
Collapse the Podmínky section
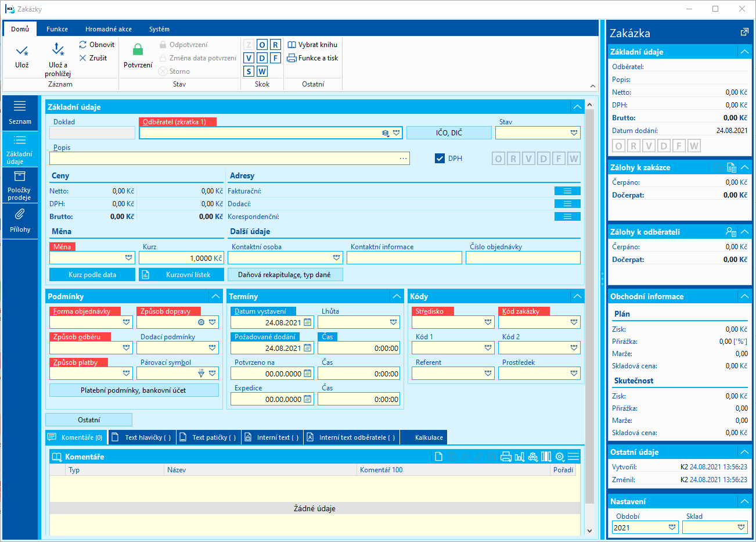[x=215, y=296]
